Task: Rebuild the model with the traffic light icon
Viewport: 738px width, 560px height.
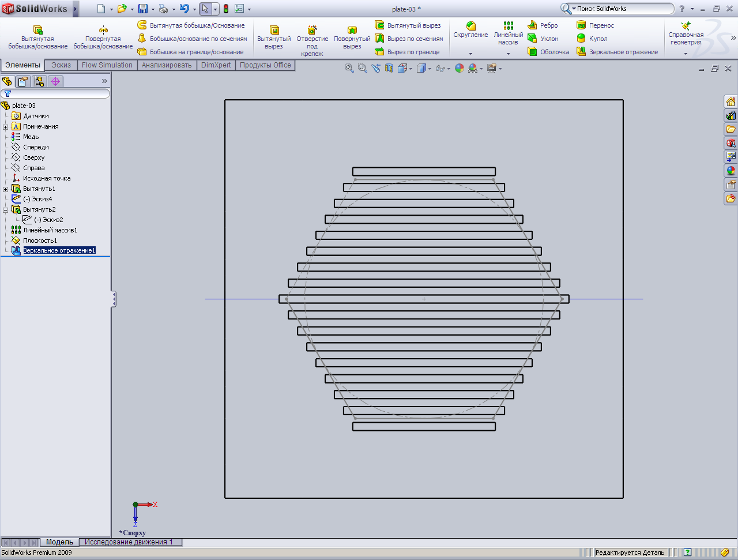Action: [226, 9]
